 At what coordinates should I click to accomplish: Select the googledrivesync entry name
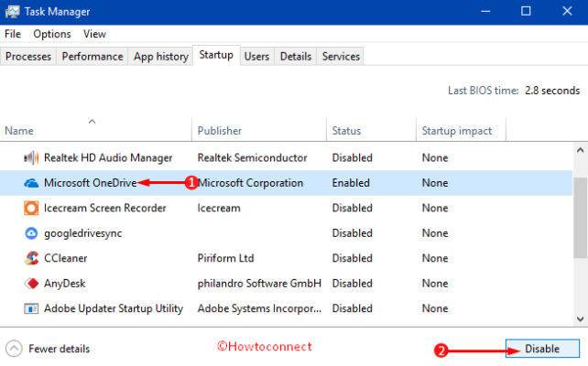(82, 233)
